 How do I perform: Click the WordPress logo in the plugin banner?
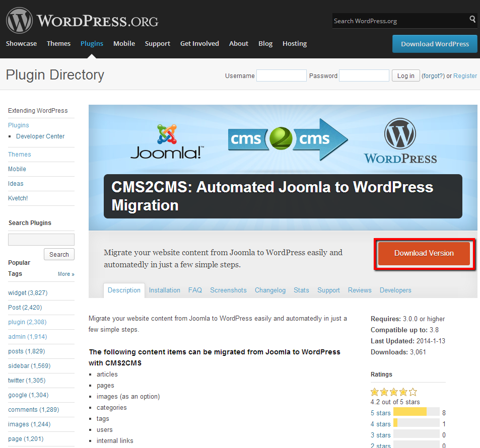pyautogui.click(x=400, y=141)
